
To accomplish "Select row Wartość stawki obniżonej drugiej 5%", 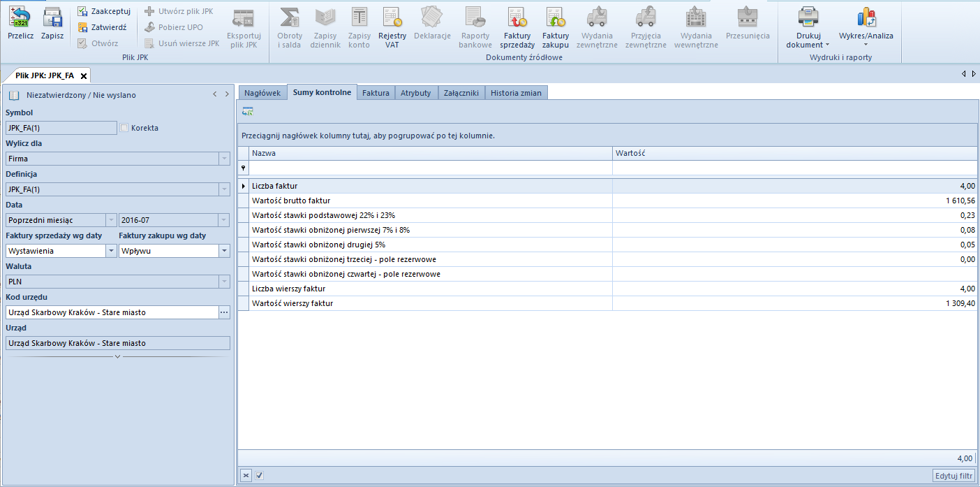I will (x=607, y=245).
